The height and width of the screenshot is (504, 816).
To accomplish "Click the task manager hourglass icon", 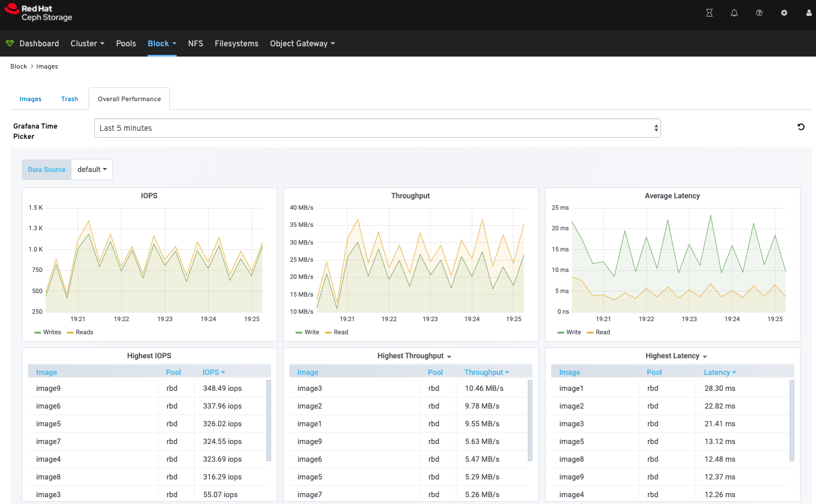I will click(x=709, y=13).
